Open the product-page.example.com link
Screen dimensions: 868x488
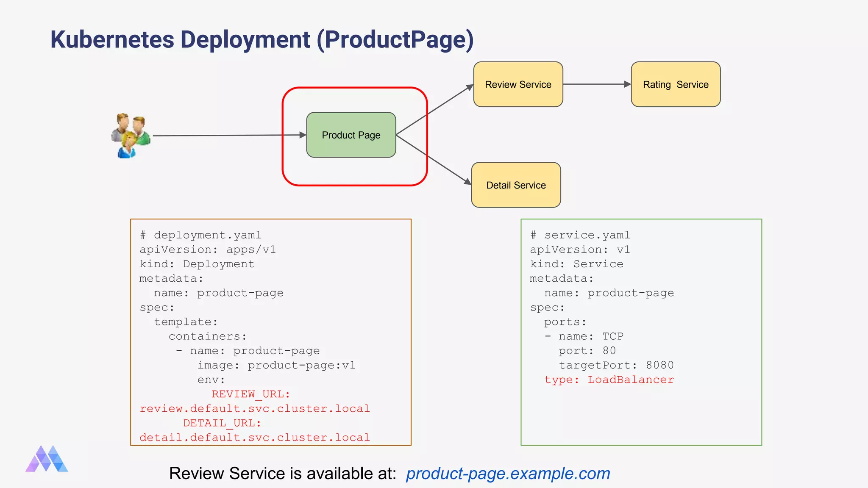tap(508, 473)
